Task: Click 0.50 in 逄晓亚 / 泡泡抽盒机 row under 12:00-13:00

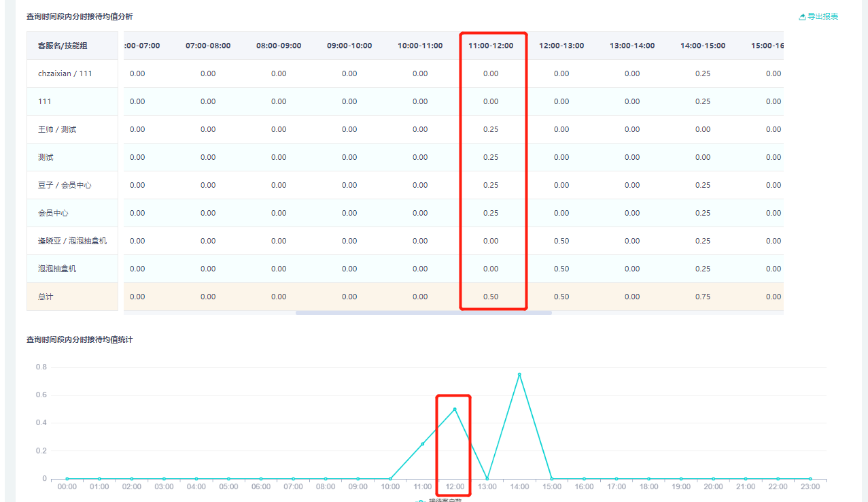Action: coord(561,241)
